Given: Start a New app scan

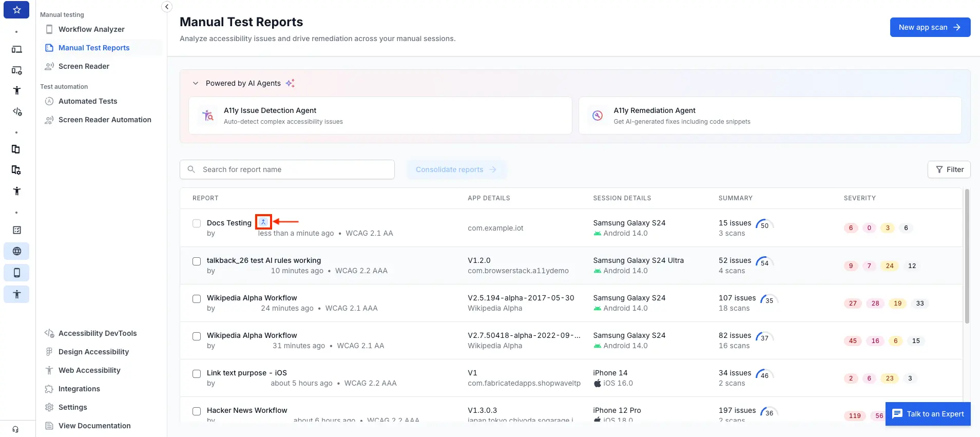Looking at the screenshot, I should tap(930, 27).
